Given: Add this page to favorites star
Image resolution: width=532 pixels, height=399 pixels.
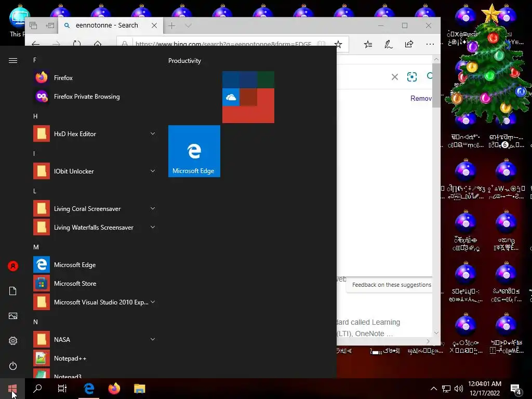Looking at the screenshot, I should 338,44.
